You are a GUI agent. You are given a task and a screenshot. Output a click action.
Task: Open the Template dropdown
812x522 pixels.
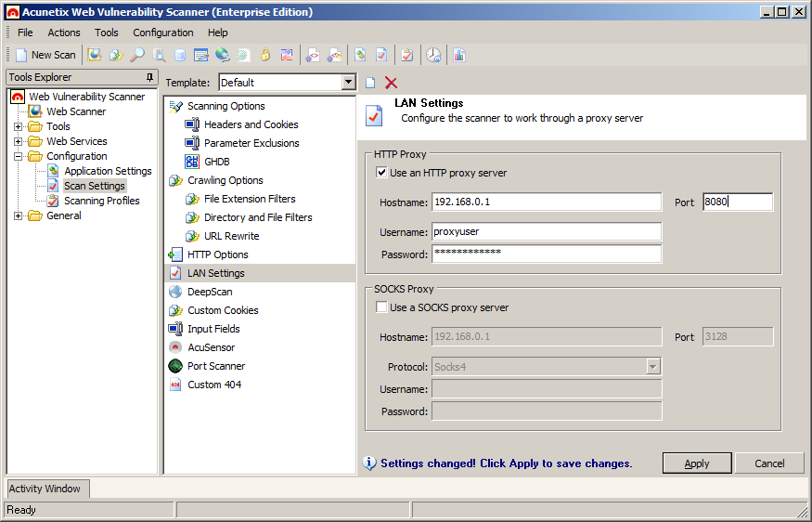pos(349,83)
